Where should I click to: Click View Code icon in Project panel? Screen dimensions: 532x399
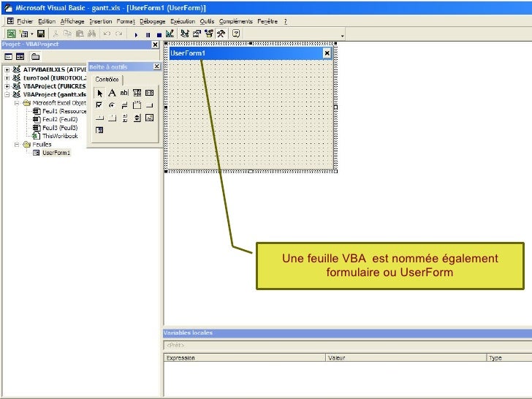point(9,56)
